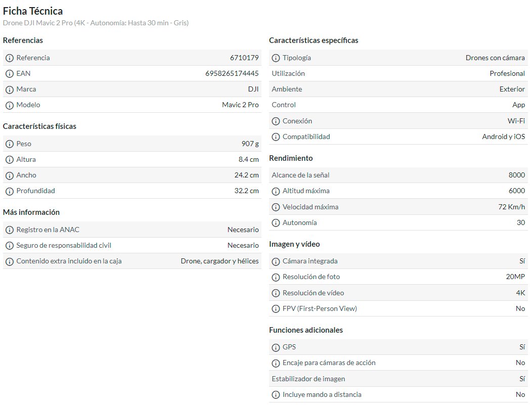Image resolution: width=532 pixels, height=406 pixels.
Task: Click the Android y iOS value
Action: [504, 137]
